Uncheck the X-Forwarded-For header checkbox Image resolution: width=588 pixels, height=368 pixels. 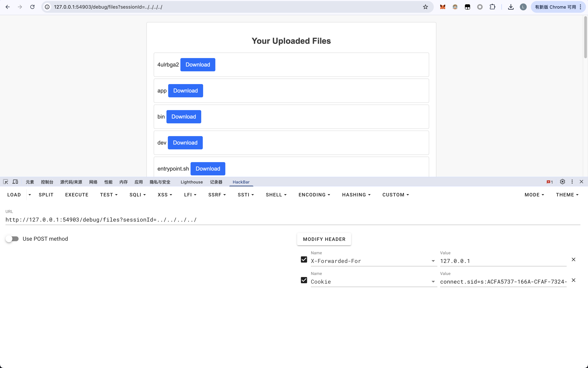[304, 259]
